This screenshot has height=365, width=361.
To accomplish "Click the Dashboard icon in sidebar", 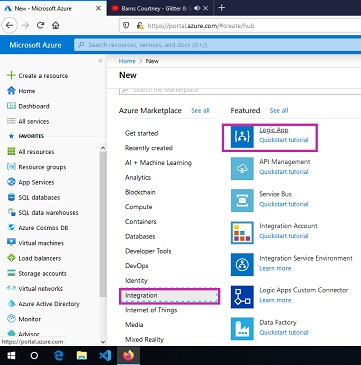I will point(11,106).
